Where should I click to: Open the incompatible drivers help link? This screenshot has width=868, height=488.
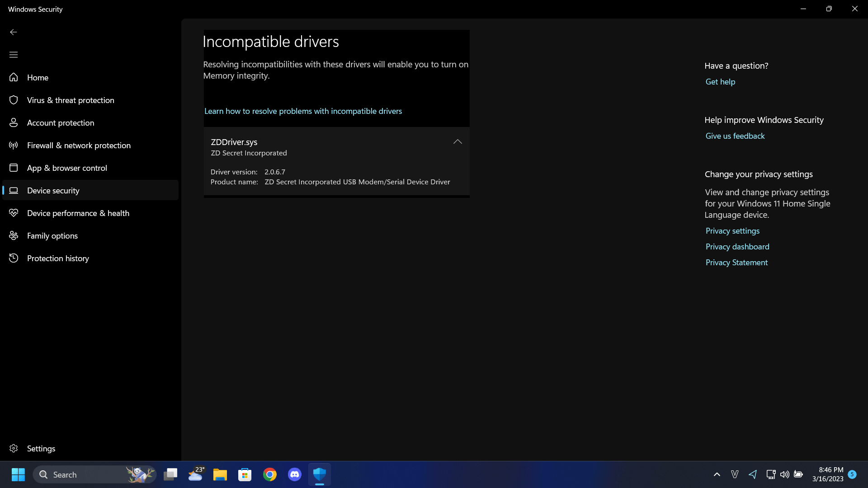coord(303,111)
